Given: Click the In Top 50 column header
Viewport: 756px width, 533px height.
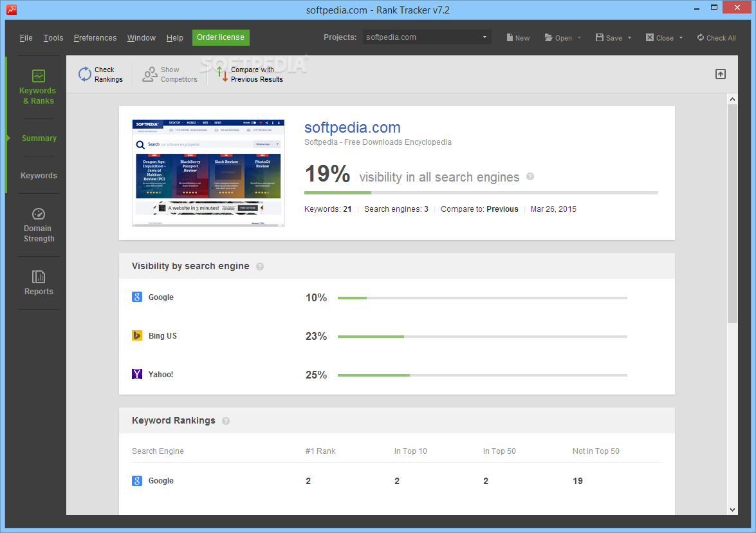Looking at the screenshot, I should (x=499, y=451).
